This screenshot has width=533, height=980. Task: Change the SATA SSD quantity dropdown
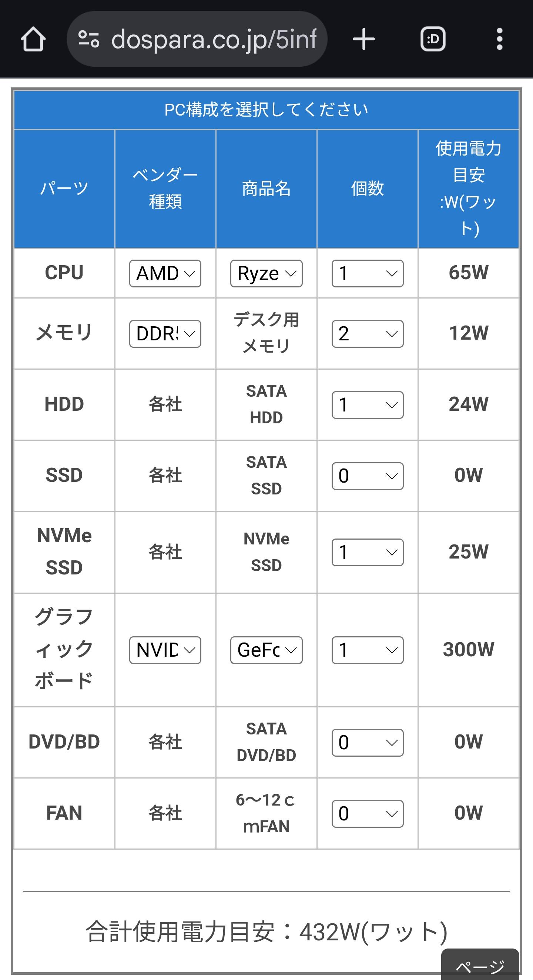click(x=367, y=476)
